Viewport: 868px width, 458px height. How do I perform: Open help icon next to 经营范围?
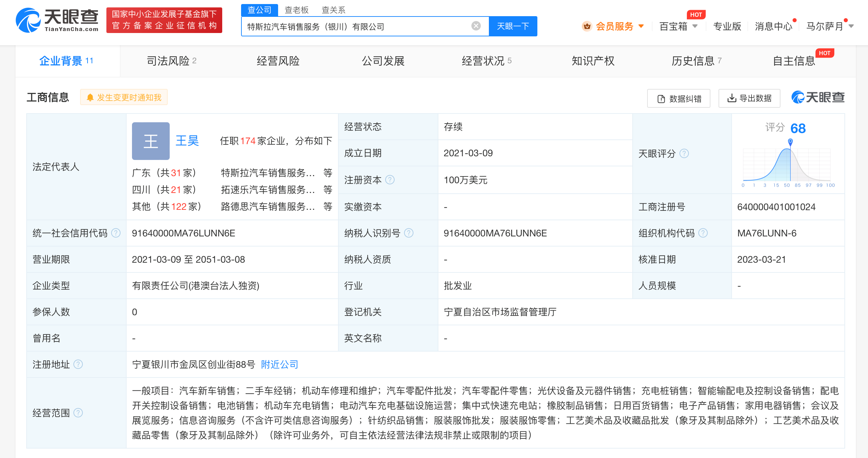[78, 413]
